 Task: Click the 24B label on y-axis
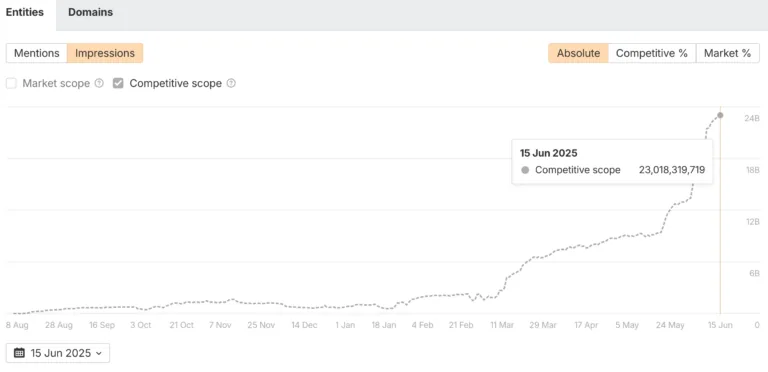(751, 118)
